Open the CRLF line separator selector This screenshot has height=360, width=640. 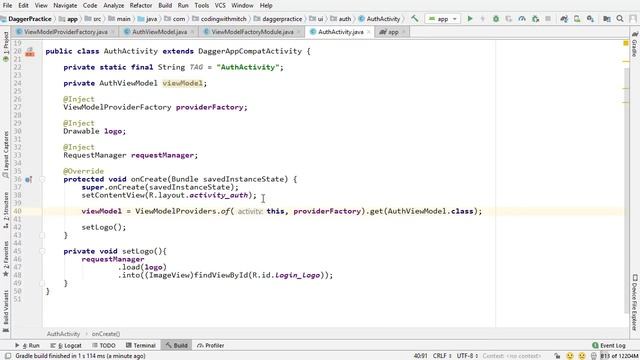point(442,356)
